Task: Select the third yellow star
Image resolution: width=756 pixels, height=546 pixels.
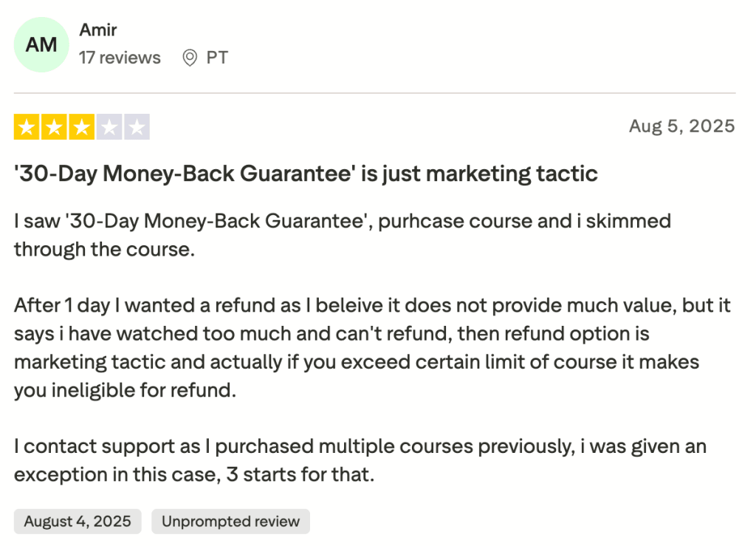Action: click(x=81, y=126)
